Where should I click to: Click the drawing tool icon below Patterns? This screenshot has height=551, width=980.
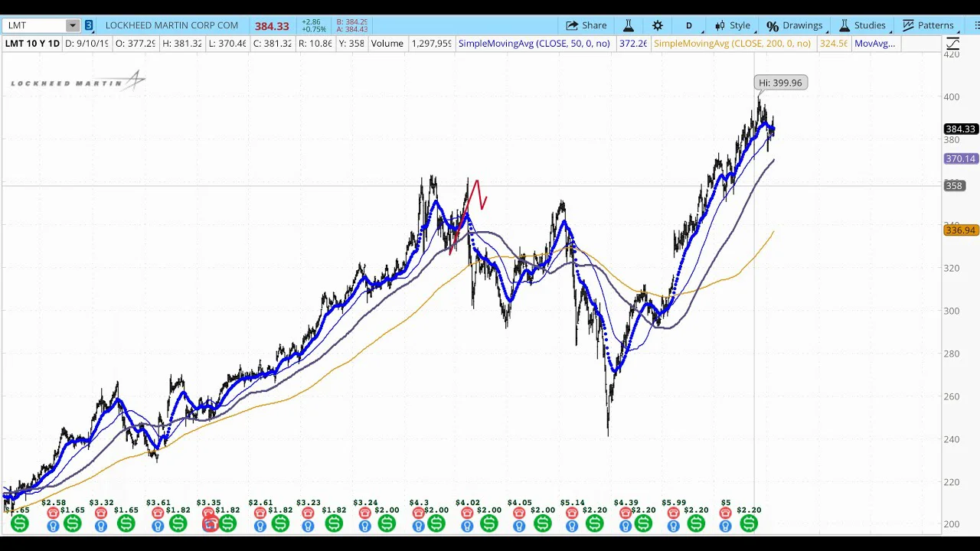coord(952,44)
